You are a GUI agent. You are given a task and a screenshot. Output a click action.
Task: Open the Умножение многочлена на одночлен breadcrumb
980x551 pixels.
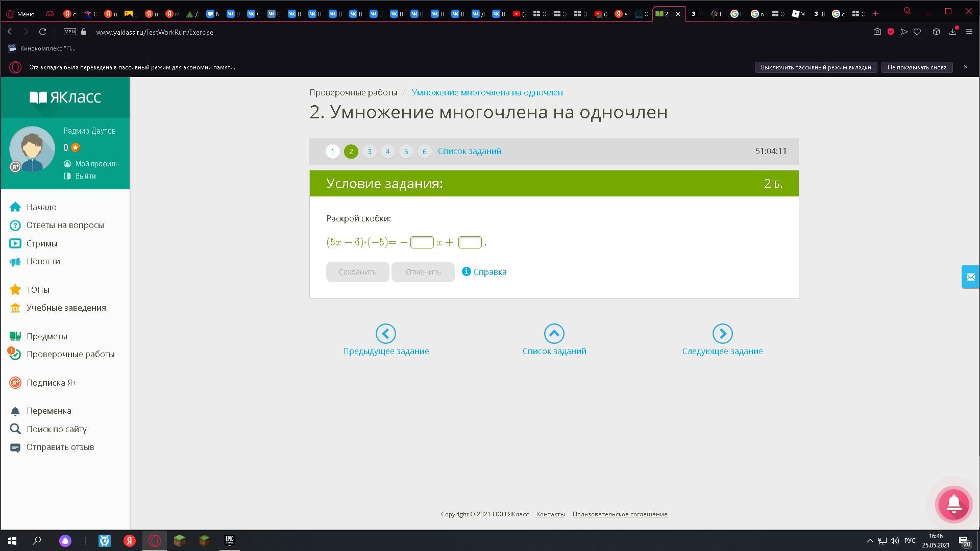(487, 92)
